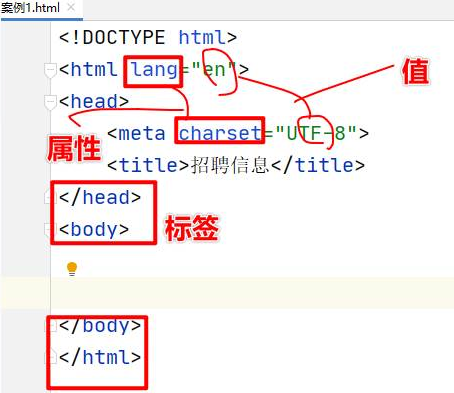Click the "UTF-8" value text
This screenshot has height=393, width=454.
click(x=317, y=134)
